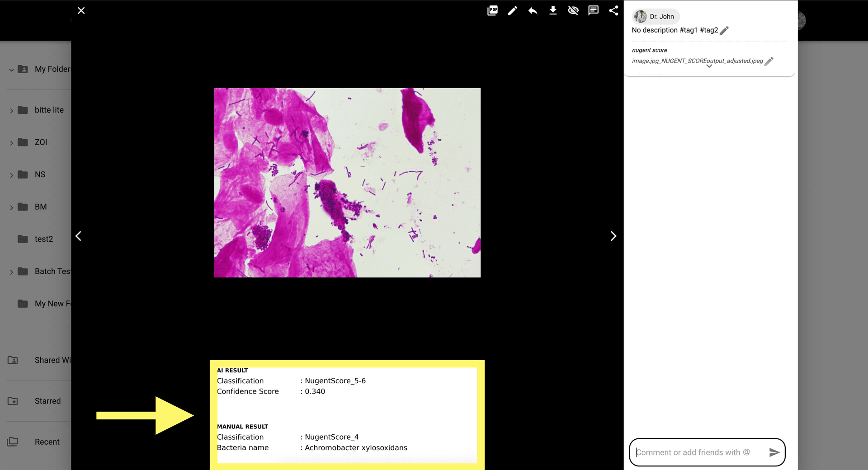The width and height of the screenshot is (868, 470).
Task: Expand the ZOI folder tree
Action: click(11, 143)
